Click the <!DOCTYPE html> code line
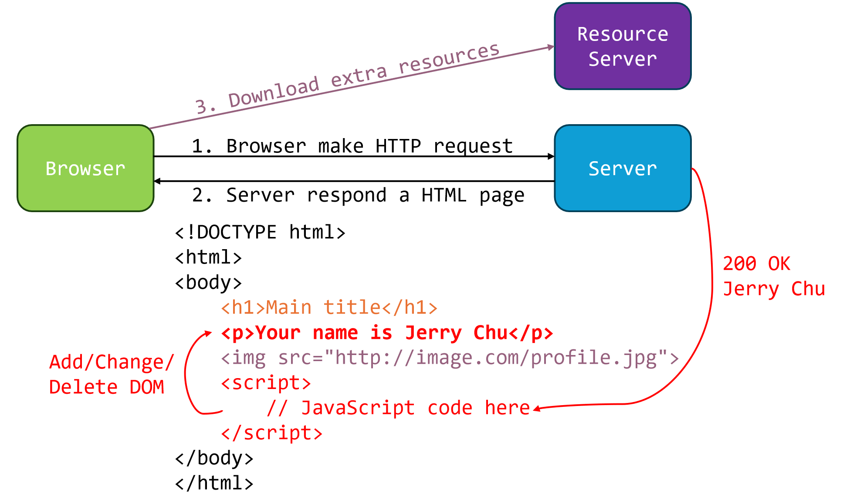The width and height of the screenshot is (850, 504). click(x=260, y=232)
